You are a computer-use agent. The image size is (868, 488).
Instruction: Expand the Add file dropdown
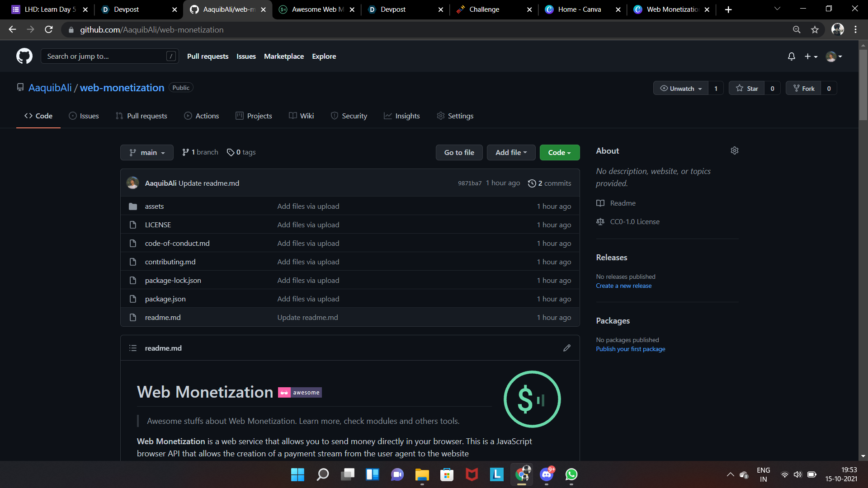(511, 153)
